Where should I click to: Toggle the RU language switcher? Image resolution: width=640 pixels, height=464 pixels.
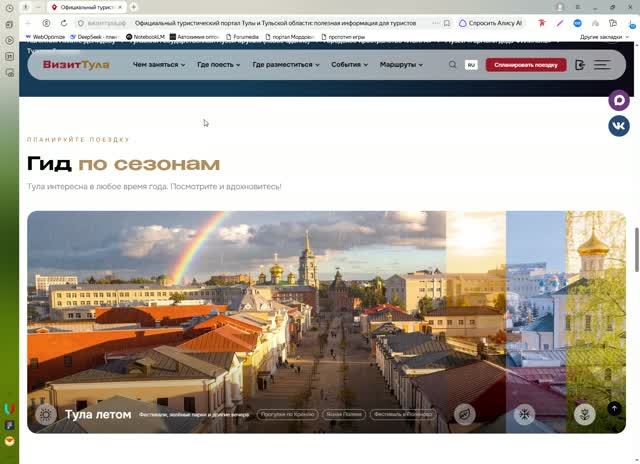point(471,64)
